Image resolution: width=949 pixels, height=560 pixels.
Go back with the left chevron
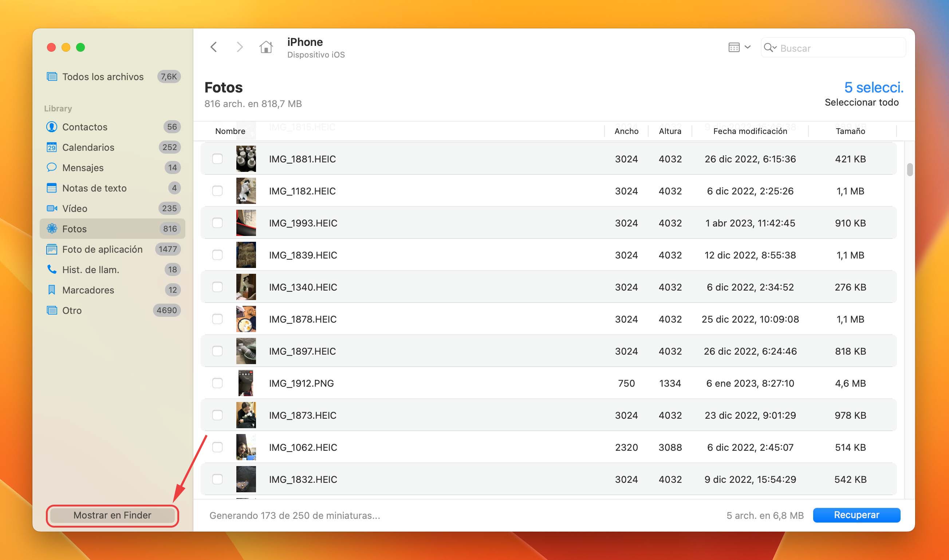coord(213,47)
